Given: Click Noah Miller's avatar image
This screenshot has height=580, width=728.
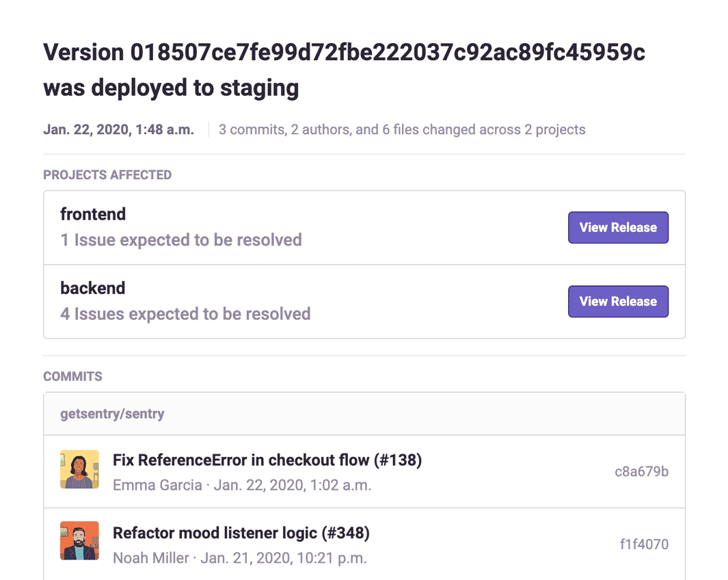Looking at the screenshot, I should pos(79,541).
